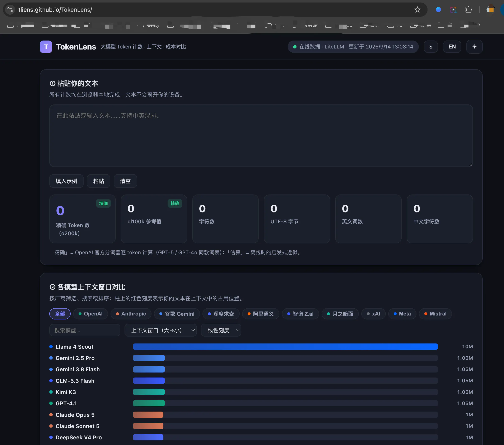Click the 1M value for Claude Opus 5
The height and width of the screenshot is (445, 504).
click(x=469, y=415)
